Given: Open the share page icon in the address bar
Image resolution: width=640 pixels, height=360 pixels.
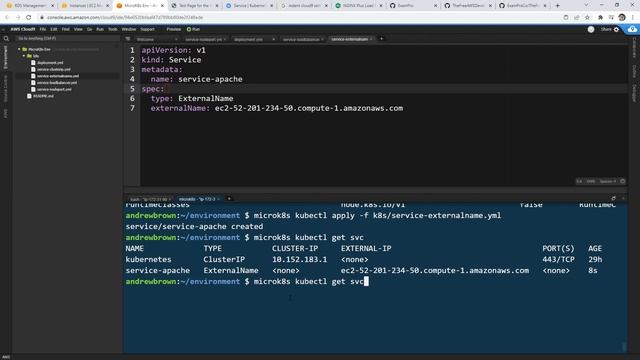Looking at the screenshot, I should tap(576, 18).
